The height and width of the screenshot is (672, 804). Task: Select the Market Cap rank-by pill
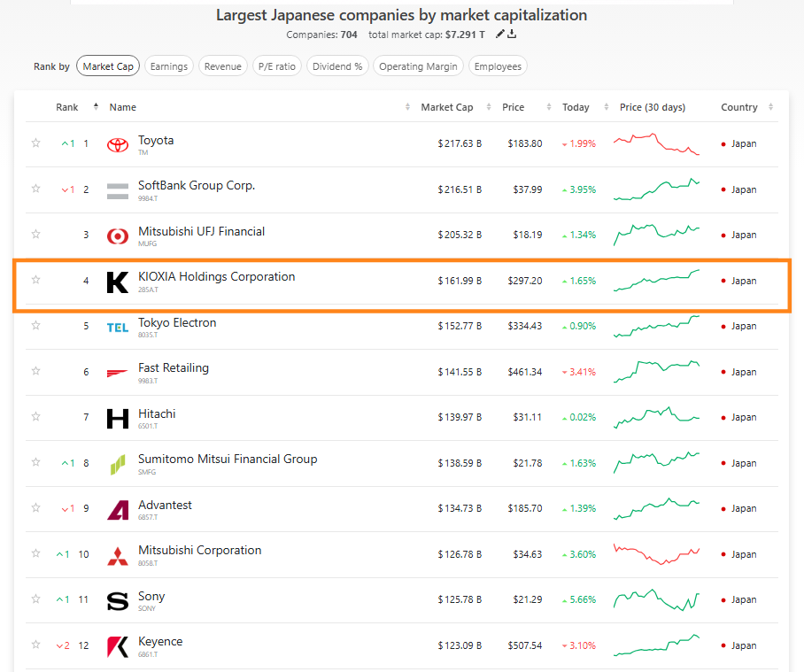pos(108,66)
